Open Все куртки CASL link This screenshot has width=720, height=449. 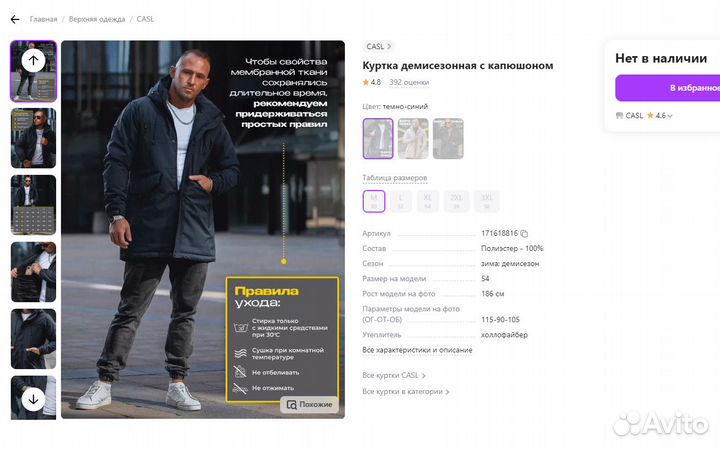click(x=394, y=375)
